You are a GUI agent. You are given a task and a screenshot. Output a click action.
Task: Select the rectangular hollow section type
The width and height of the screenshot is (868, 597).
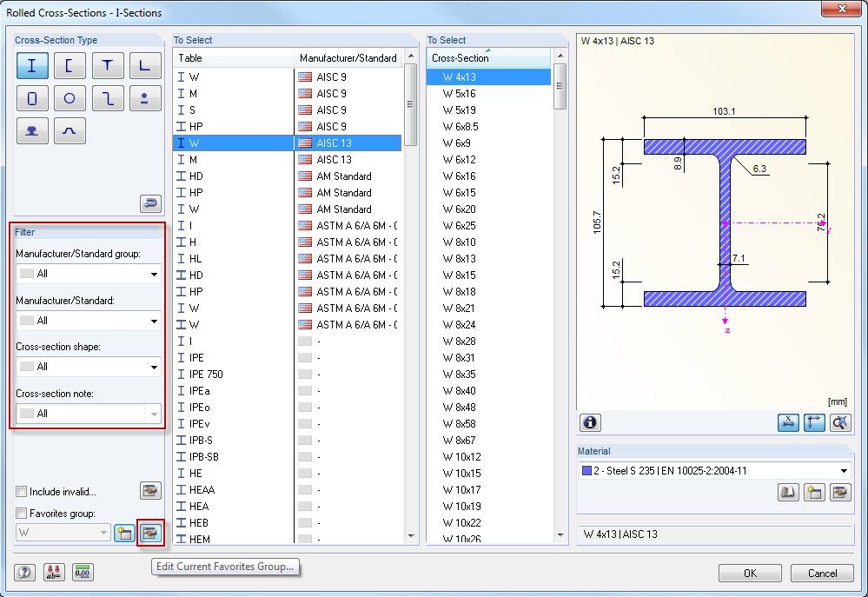pyautogui.click(x=32, y=98)
